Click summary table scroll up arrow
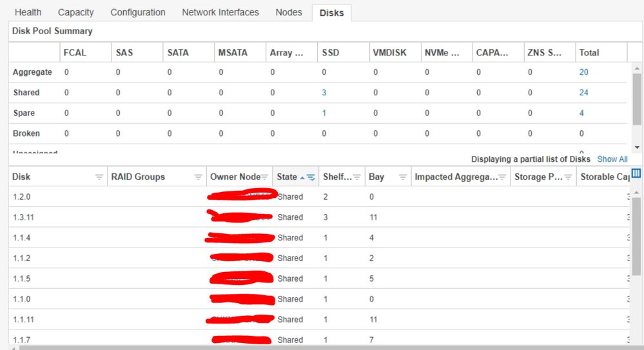Viewport: 644px width, 350px height. [637, 68]
